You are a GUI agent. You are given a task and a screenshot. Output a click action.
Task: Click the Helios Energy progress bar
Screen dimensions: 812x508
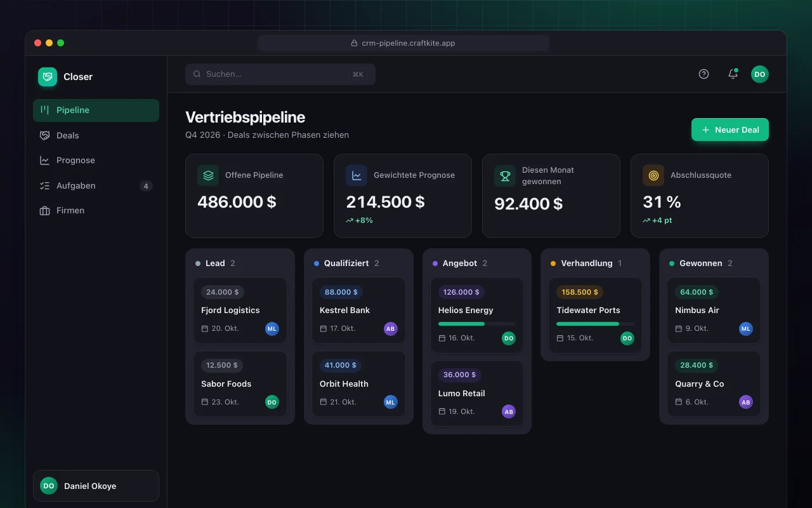(x=477, y=324)
